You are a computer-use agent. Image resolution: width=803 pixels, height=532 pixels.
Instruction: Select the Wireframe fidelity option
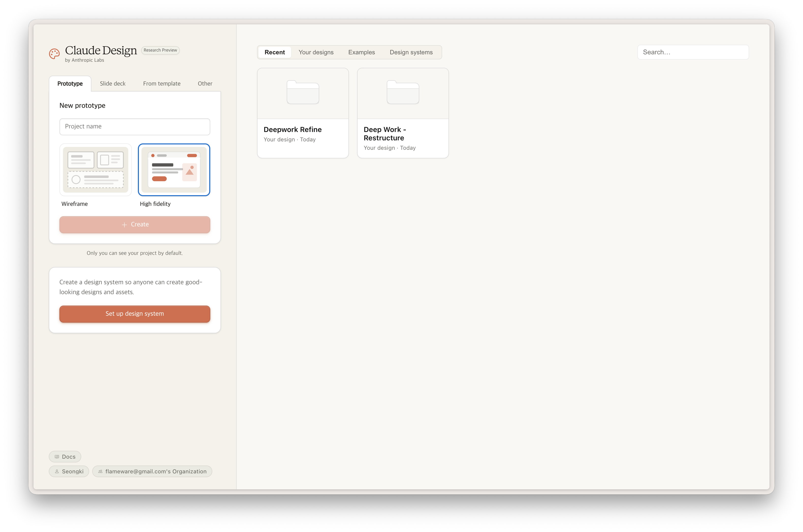coord(95,170)
